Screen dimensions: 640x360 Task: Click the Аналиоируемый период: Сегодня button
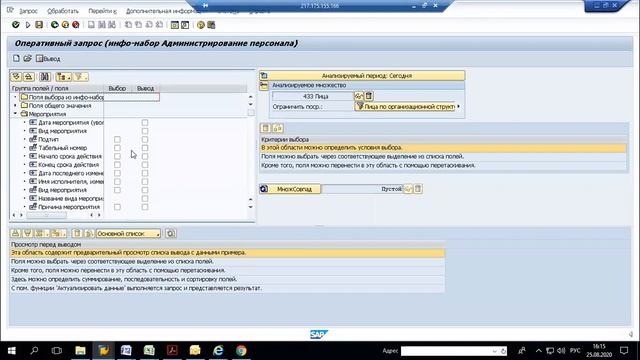click(x=367, y=76)
